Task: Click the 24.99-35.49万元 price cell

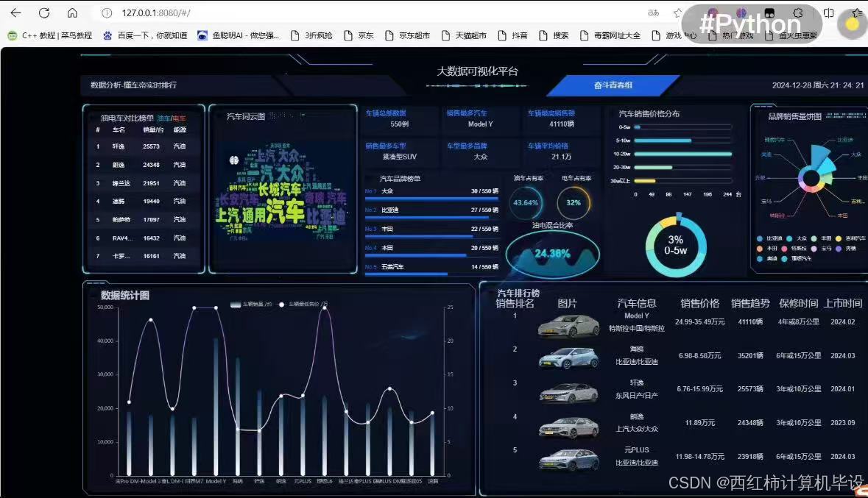Action: click(699, 322)
